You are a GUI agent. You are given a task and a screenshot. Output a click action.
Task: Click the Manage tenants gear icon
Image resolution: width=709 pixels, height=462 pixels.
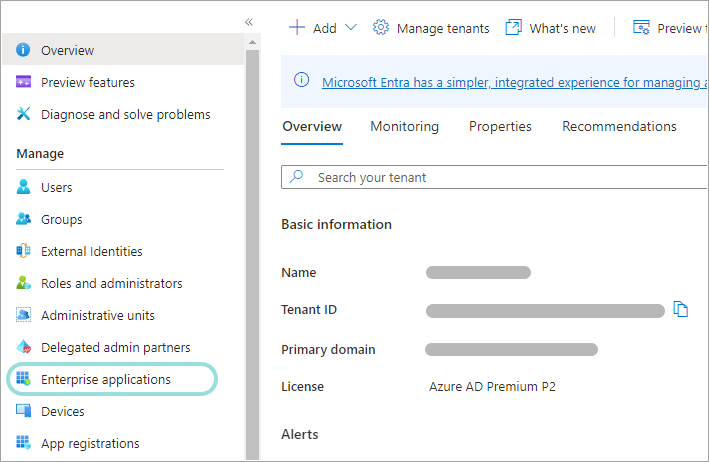381,28
